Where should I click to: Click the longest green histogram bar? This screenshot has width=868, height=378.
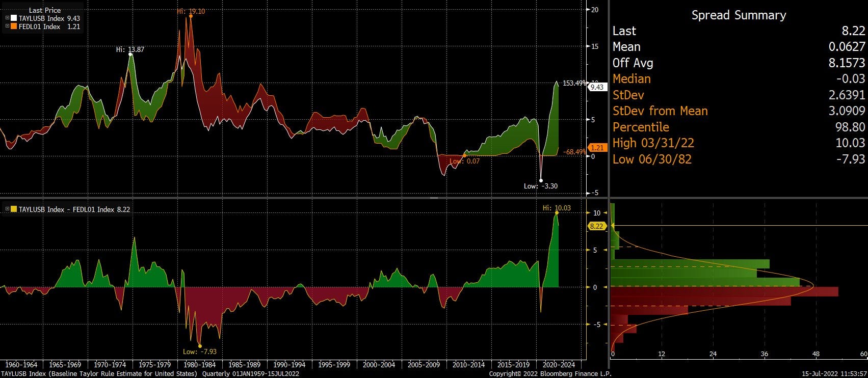705,282
